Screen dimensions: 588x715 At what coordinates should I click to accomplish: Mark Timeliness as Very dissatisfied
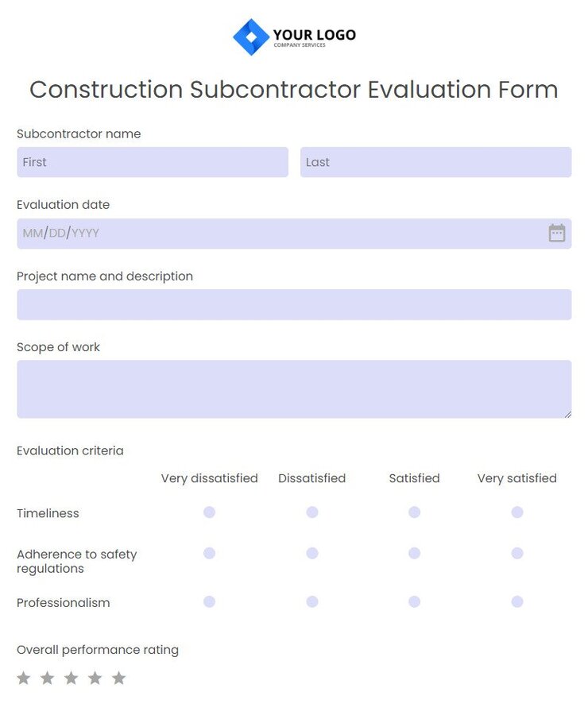tap(209, 512)
